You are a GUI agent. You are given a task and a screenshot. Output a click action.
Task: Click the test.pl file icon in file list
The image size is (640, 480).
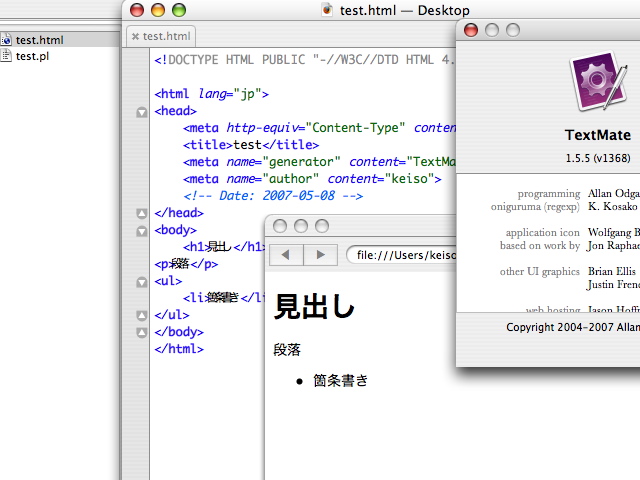click(6, 56)
